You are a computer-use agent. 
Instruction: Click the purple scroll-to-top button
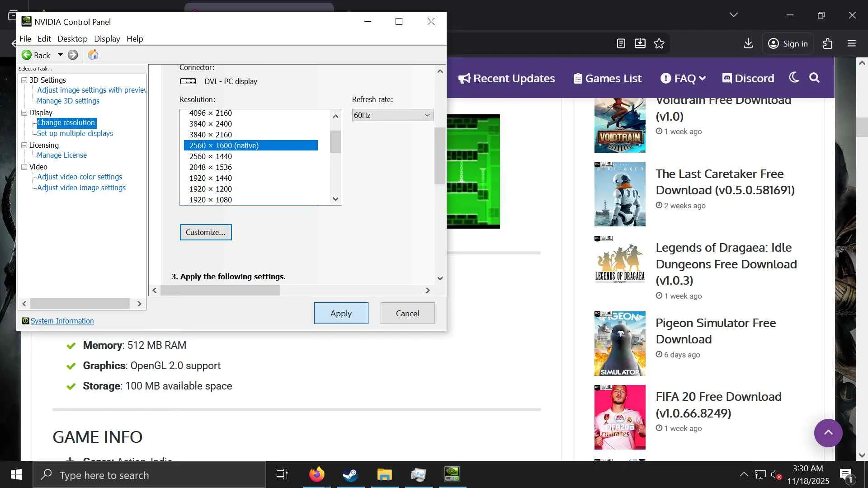pyautogui.click(x=828, y=433)
